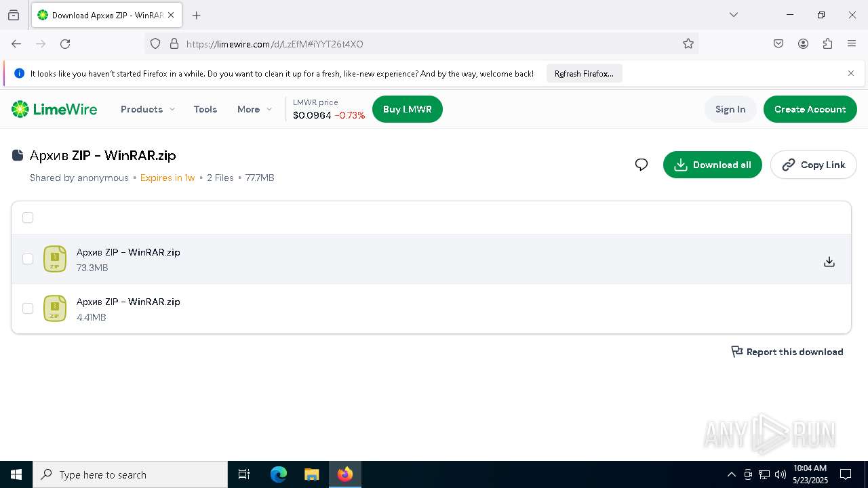
Task: Open the comments speech bubble icon
Action: (642, 165)
